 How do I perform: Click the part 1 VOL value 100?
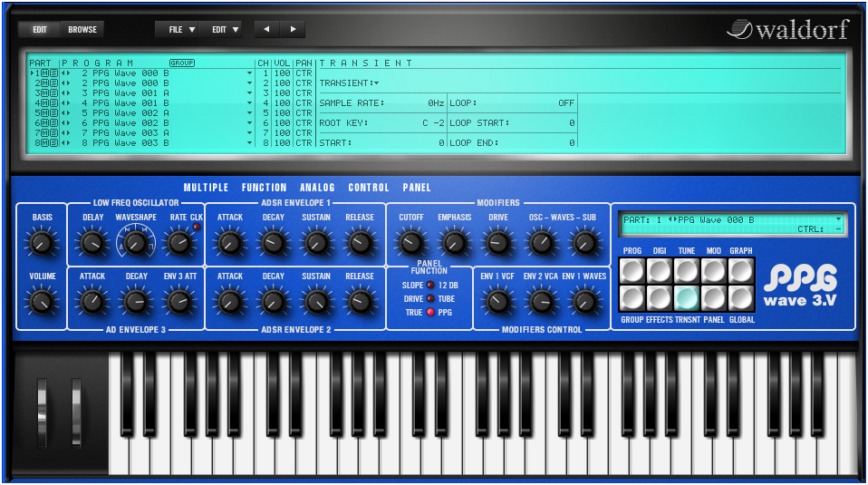(283, 73)
